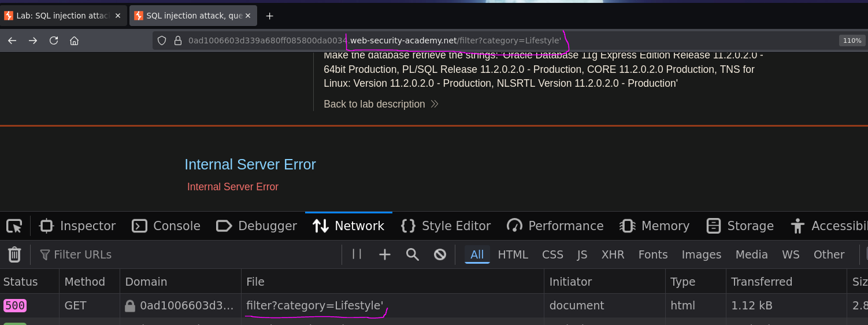Select the Network panel tab
The height and width of the screenshot is (325, 868).
pos(348,226)
